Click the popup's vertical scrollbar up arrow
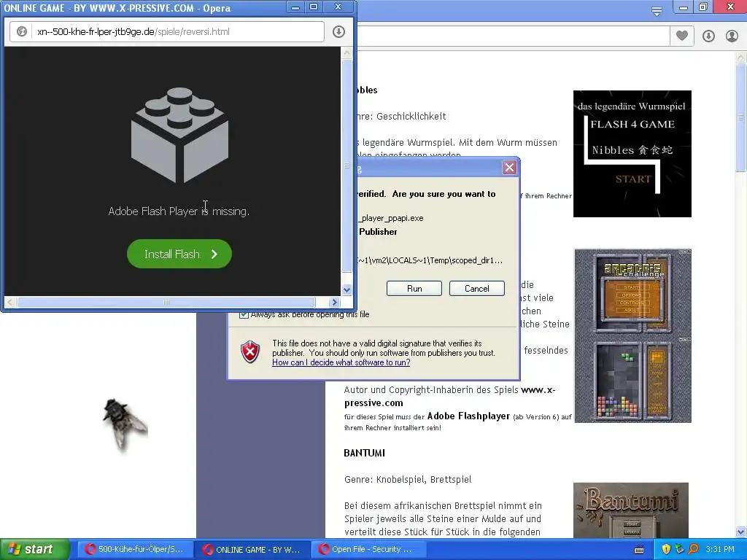Image resolution: width=747 pixels, height=560 pixels. 347,52
